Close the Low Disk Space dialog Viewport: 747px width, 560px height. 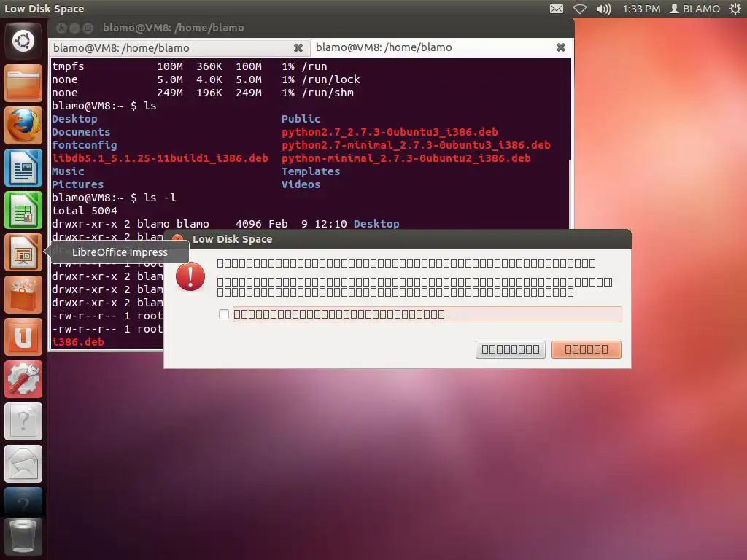178,238
